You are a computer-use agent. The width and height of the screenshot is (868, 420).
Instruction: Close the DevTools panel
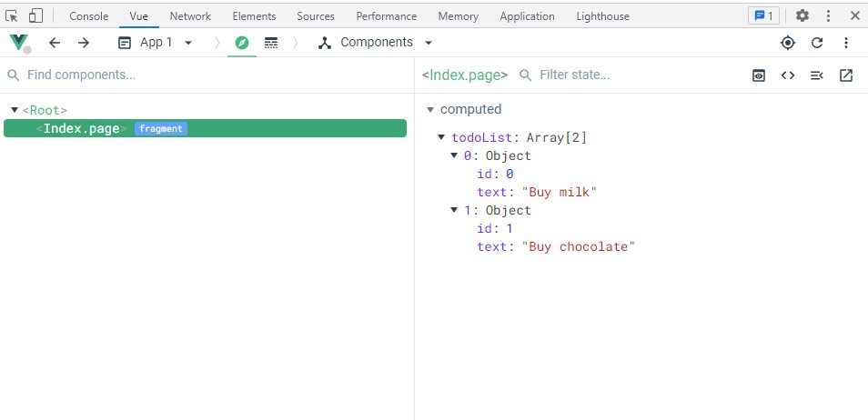click(x=854, y=15)
